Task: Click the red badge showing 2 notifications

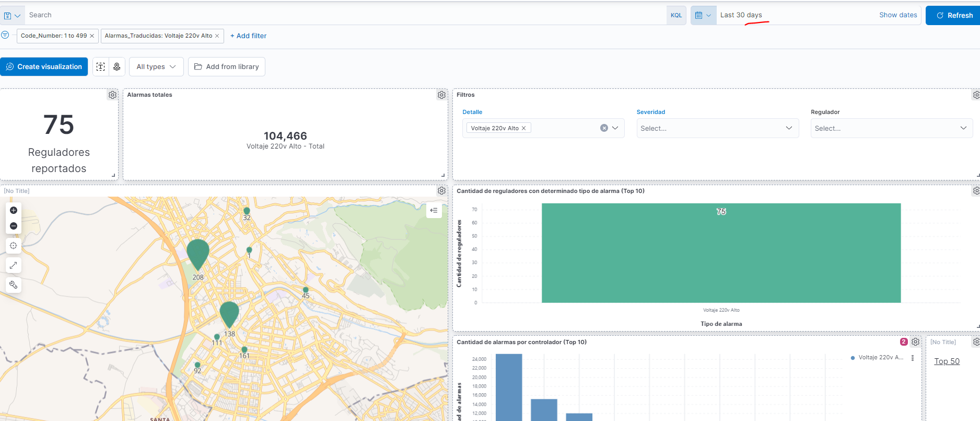Action: coord(904,342)
